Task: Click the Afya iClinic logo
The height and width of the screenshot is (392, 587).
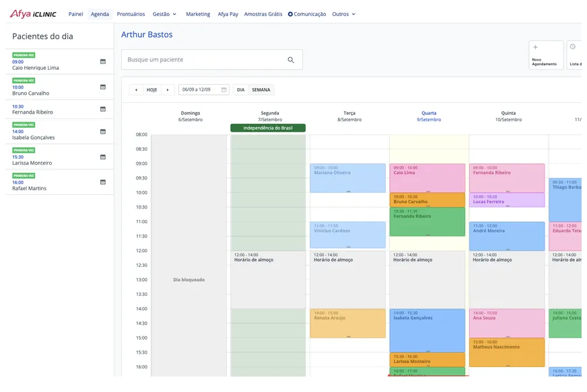Action: pos(33,14)
